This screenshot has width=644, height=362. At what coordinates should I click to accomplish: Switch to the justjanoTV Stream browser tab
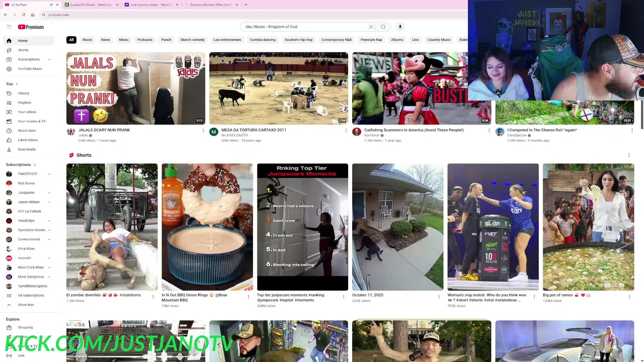click(x=91, y=5)
